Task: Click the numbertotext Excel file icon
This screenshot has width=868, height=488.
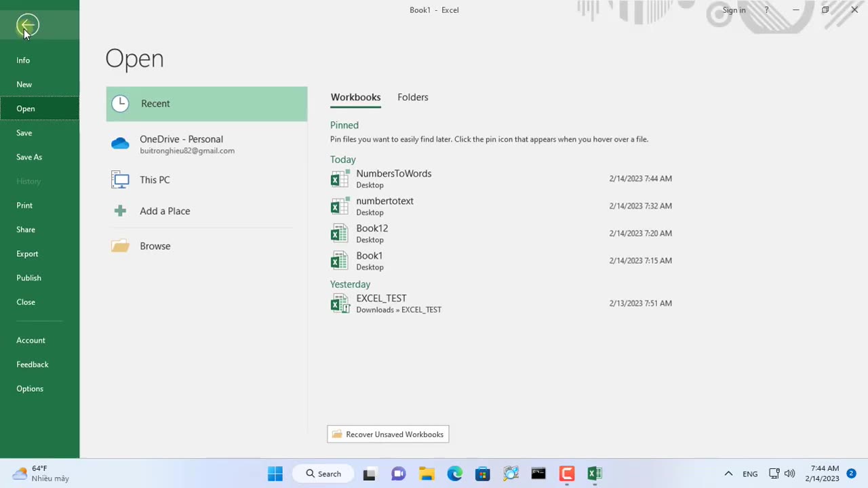Action: click(340, 206)
